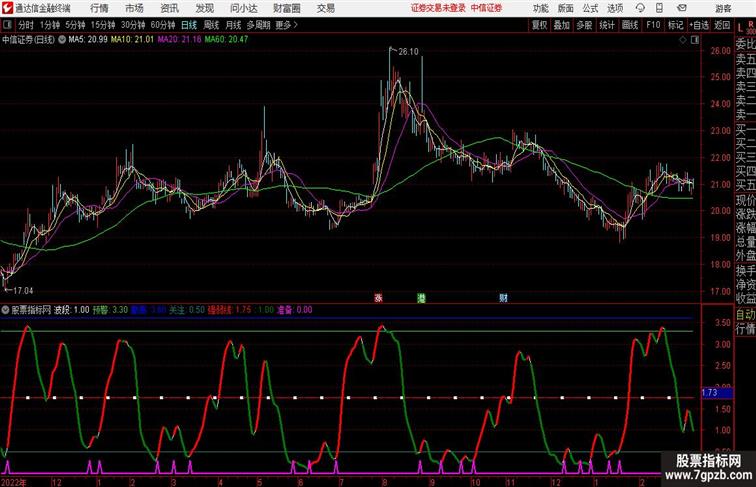Click the 统计 statistics button
The image size is (756, 487).
(x=607, y=25)
